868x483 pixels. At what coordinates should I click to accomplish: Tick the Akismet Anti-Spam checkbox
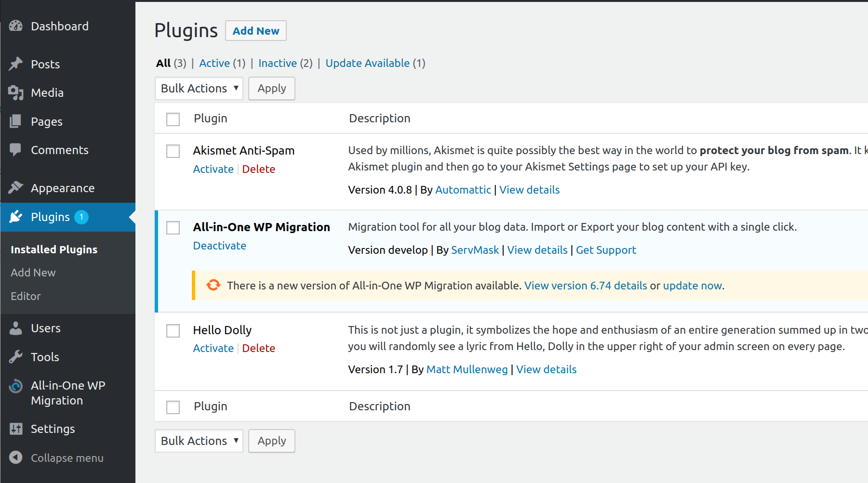coord(173,151)
